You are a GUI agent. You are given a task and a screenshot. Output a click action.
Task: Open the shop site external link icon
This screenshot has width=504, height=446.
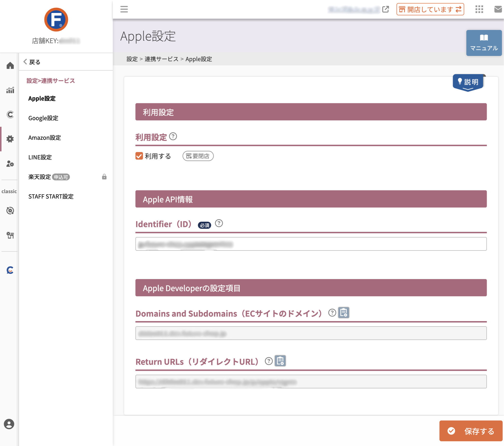[x=385, y=9]
